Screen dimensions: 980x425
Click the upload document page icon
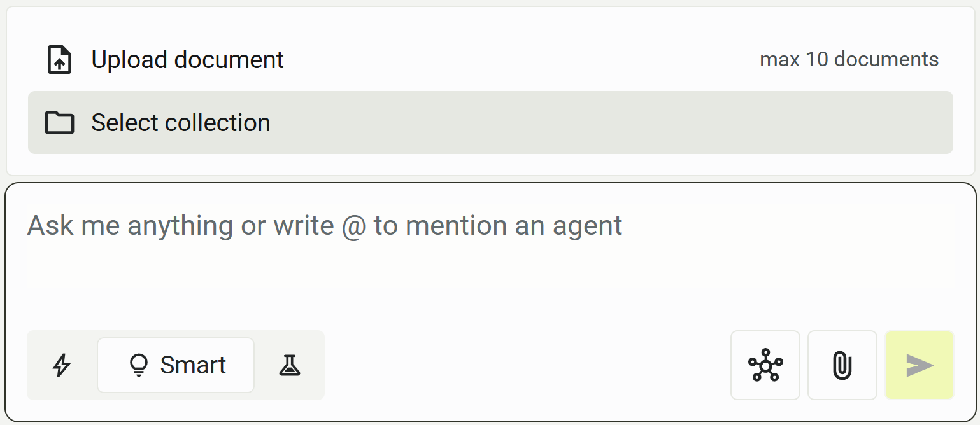pos(59,59)
